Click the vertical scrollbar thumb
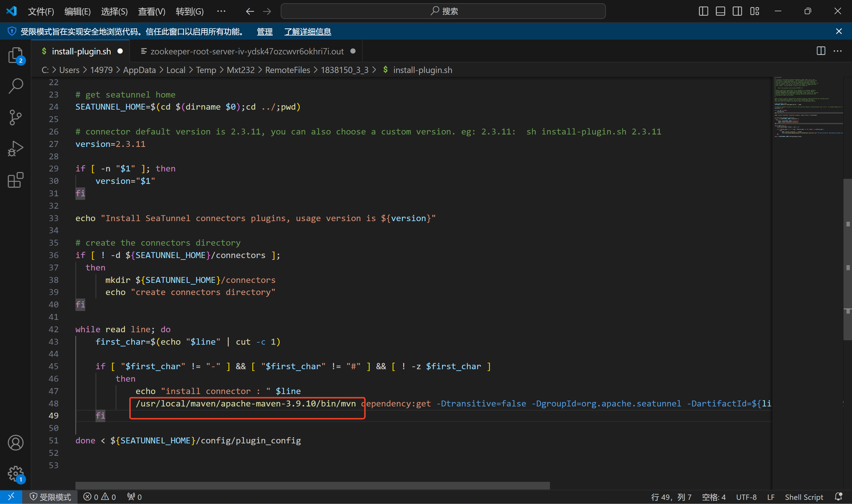 pyautogui.click(x=847, y=259)
